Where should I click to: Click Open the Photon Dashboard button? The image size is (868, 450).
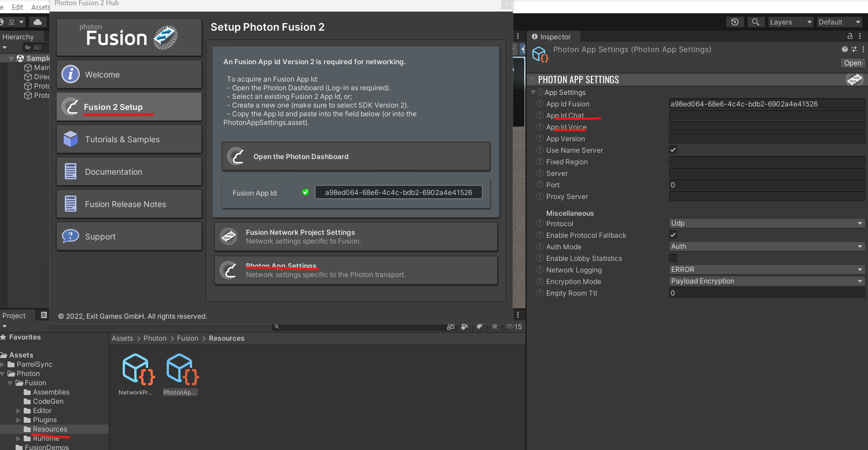click(356, 156)
